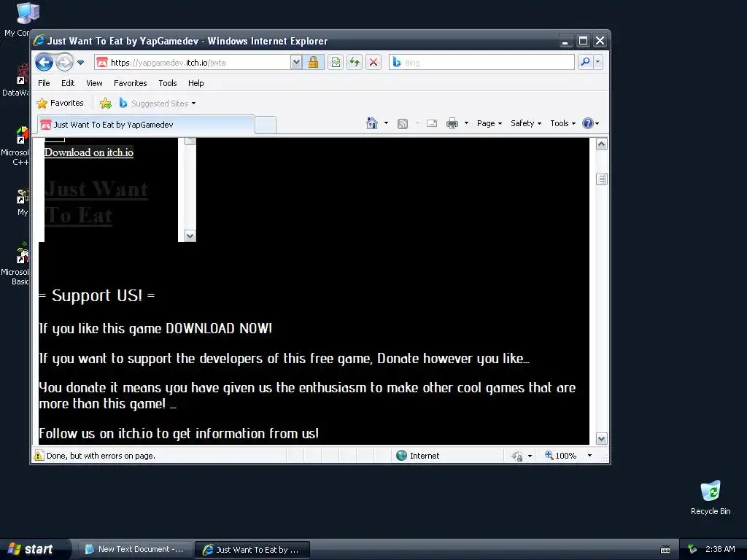This screenshot has width=747, height=560.
Task: Open the View menu
Action: pyautogui.click(x=94, y=83)
